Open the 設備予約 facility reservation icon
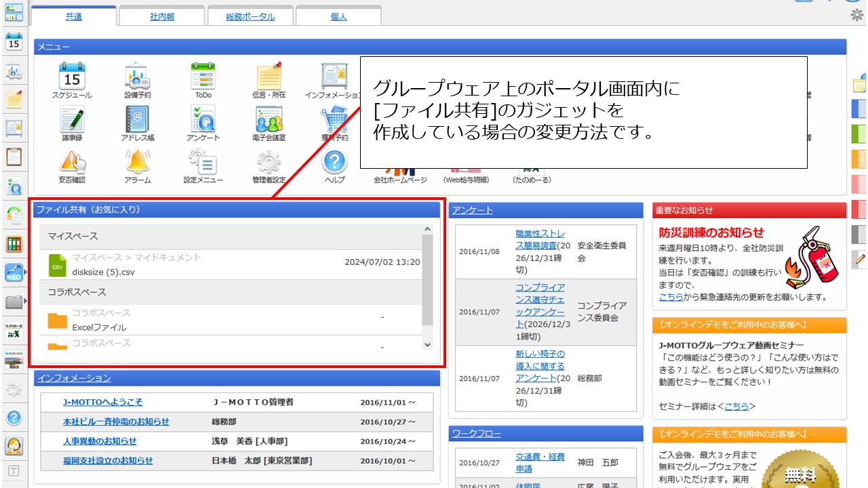 click(x=138, y=77)
